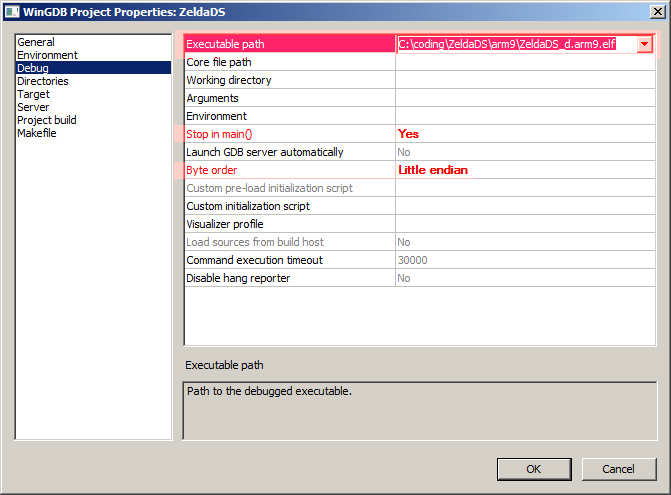The image size is (671, 495).
Task: Click No value of Load sources from build host
Action: click(x=526, y=242)
